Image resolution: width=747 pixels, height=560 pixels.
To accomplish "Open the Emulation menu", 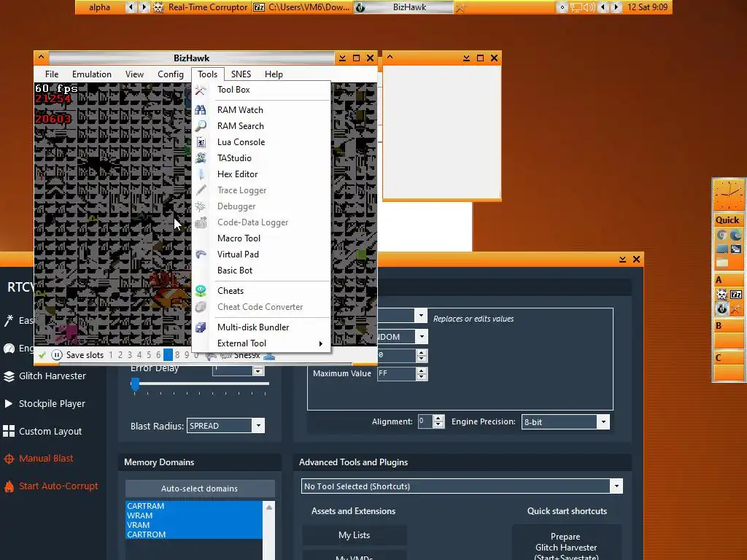I will click(91, 74).
